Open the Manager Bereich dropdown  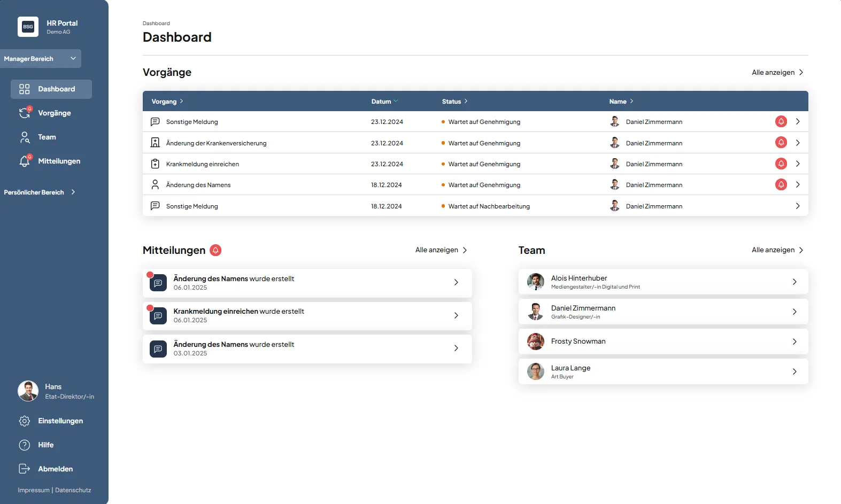41,59
